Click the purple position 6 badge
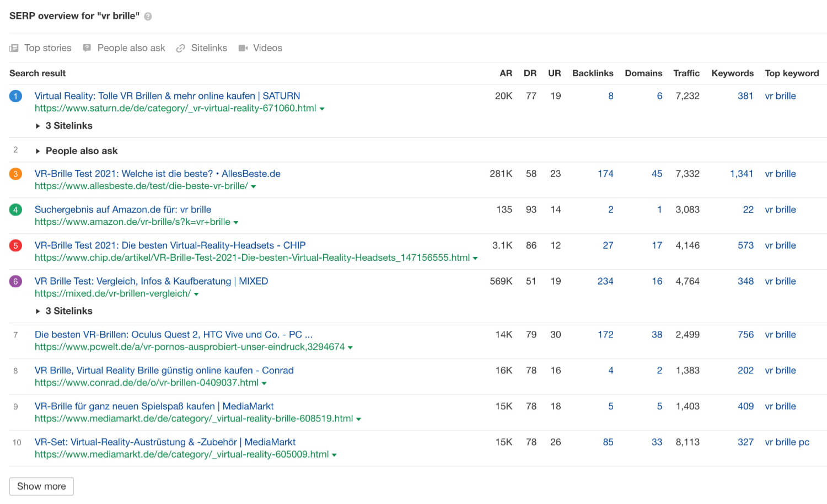The height and width of the screenshot is (504, 827). coord(15,281)
